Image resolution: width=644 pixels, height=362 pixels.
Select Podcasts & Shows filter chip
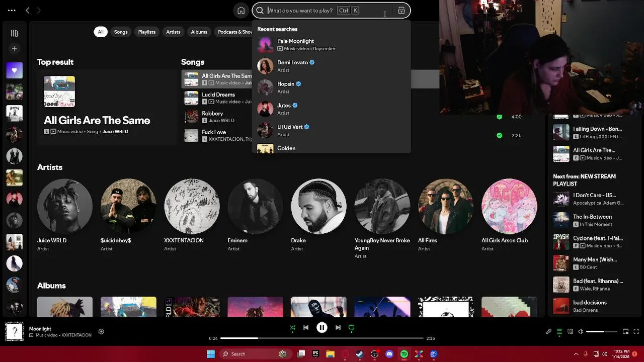click(x=234, y=32)
